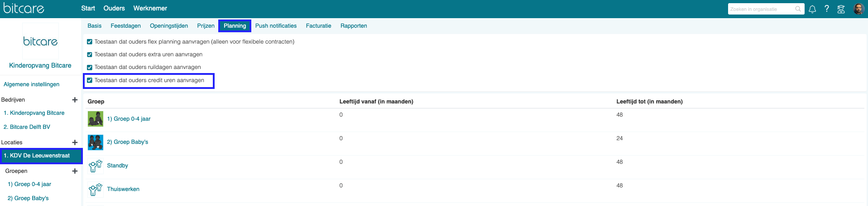Click the Kinderopvang Bitcare organisation name
The width and height of the screenshot is (868, 206).
click(40, 65)
